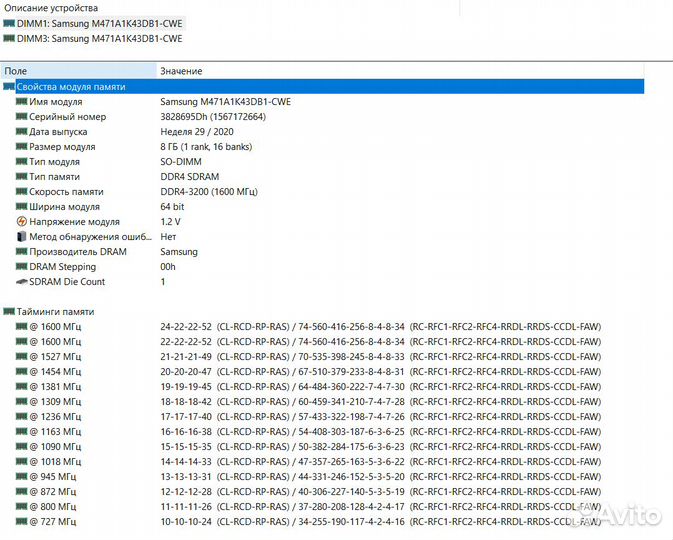This screenshot has width=673, height=540.
Task: Click the Серийный номер row icon
Action: pos(21,116)
